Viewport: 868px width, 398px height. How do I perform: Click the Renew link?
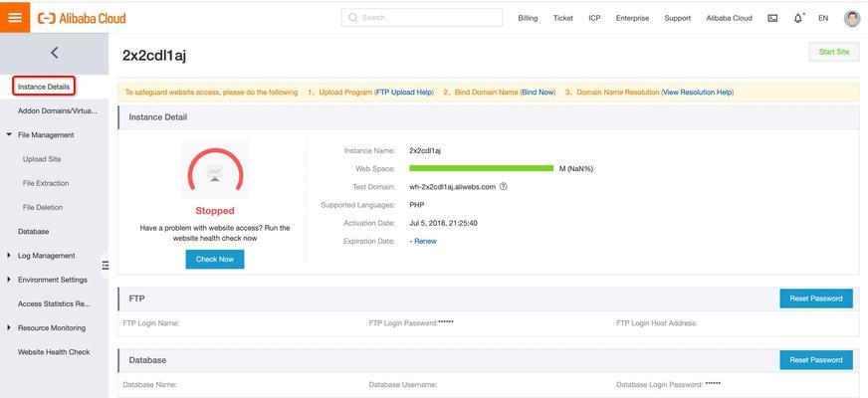[x=425, y=242]
